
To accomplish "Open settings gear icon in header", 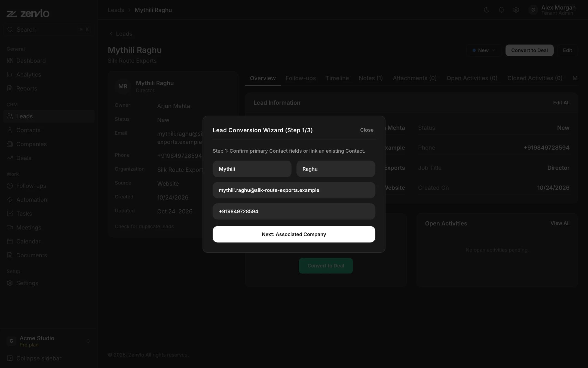I will [516, 10].
